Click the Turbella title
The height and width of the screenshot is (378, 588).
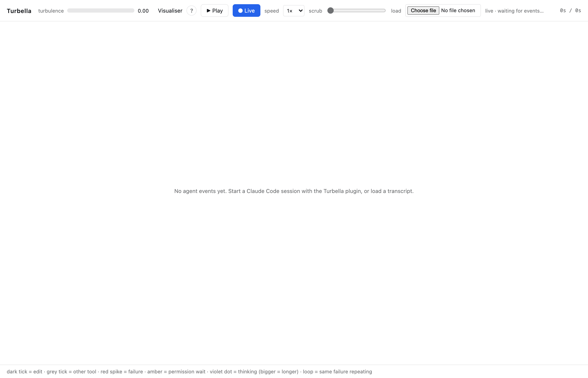(19, 11)
